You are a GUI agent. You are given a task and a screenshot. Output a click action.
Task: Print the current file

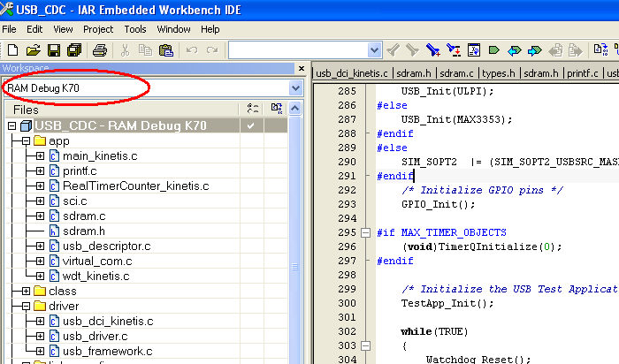pyautogui.click(x=99, y=50)
